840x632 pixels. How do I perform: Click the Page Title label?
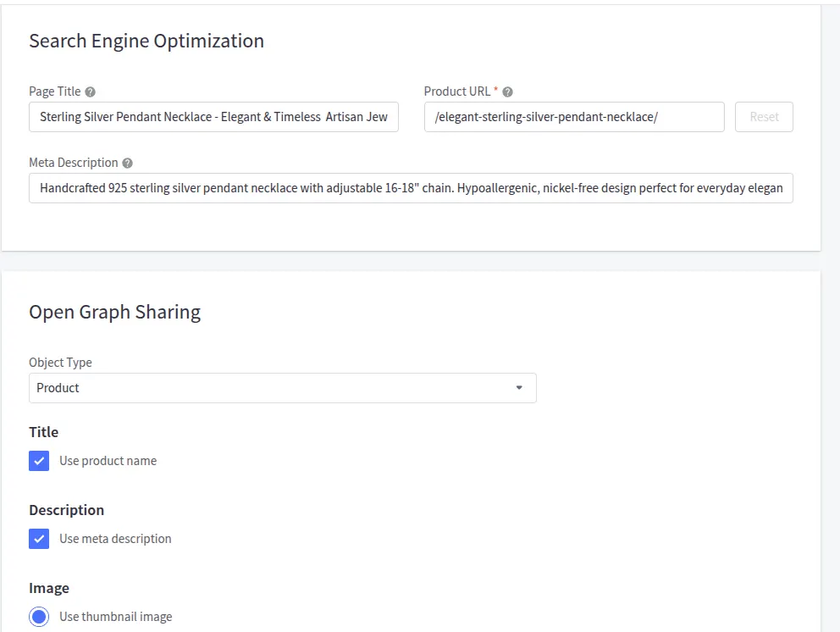55,91
